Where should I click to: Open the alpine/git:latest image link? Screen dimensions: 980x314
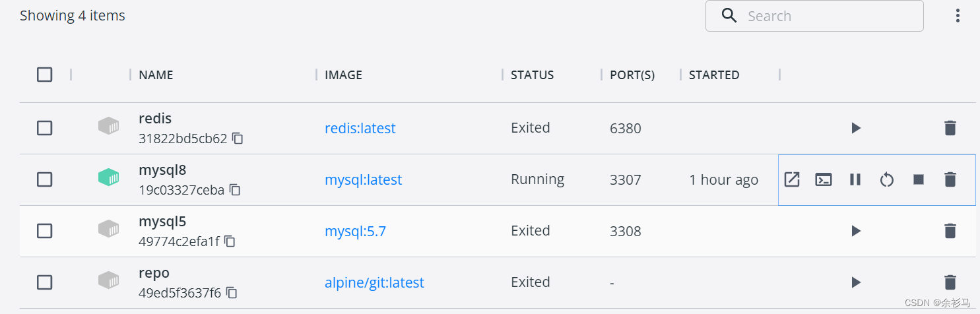tap(374, 282)
